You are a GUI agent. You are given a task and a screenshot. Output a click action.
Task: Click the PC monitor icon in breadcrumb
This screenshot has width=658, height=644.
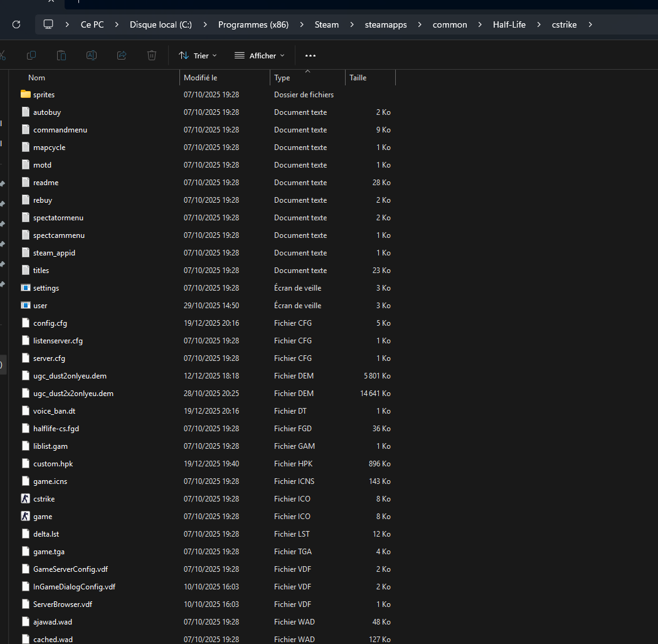point(48,24)
